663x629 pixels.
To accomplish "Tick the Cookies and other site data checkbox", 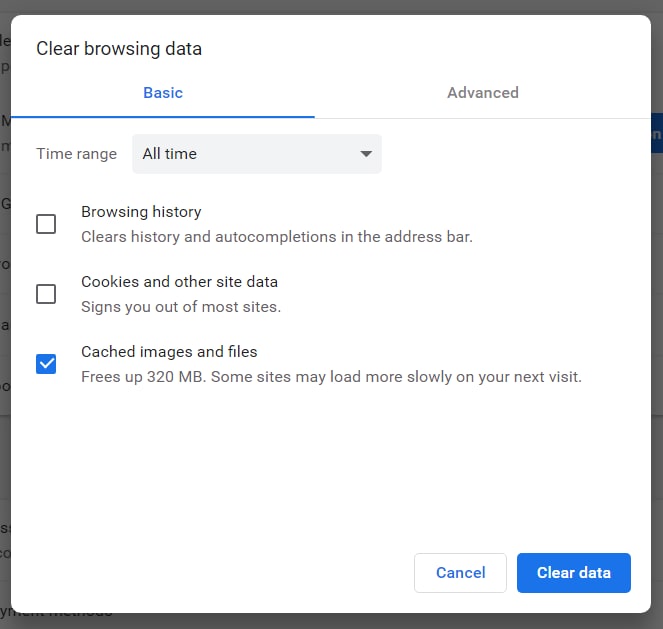I will tap(46, 294).
